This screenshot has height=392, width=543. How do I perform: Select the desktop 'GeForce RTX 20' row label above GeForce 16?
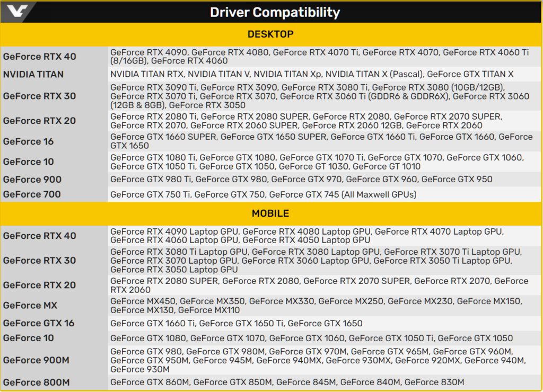(x=40, y=121)
